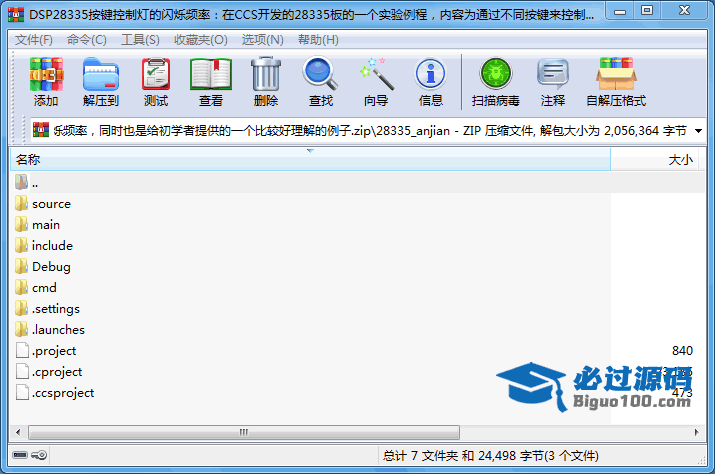The width and height of the screenshot is (715, 474).
Task: Sort by the Size (大小) column header
Action: click(655, 160)
